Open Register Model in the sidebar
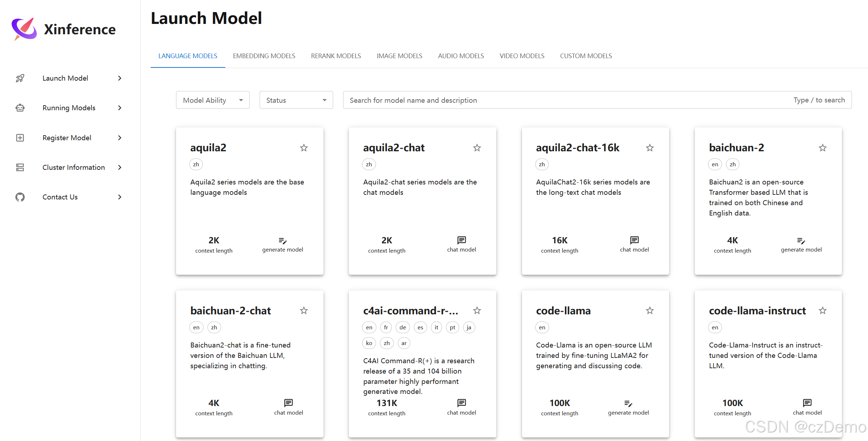This screenshot has width=868, height=441. [69, 138]
